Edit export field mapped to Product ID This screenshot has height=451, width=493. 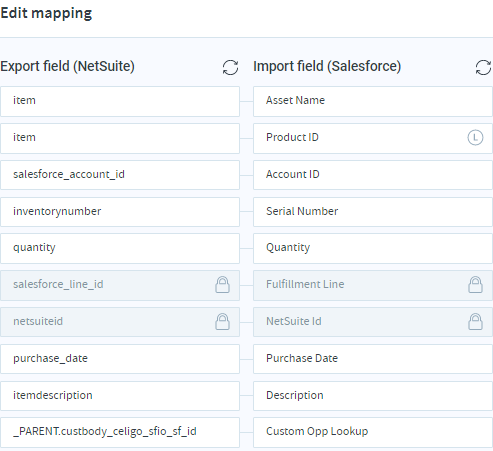click(120, 138)
